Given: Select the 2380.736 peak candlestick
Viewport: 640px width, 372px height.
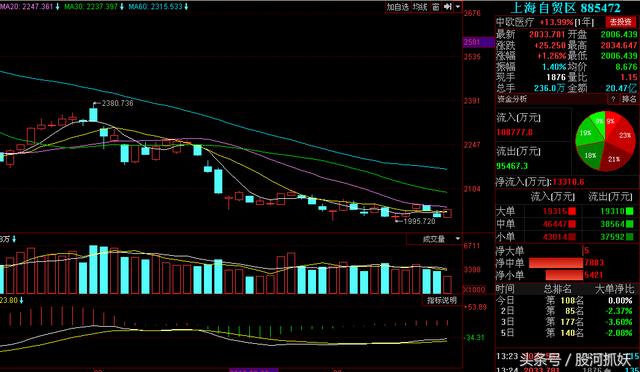Looking at the screenshot, I should click(93, 114).
